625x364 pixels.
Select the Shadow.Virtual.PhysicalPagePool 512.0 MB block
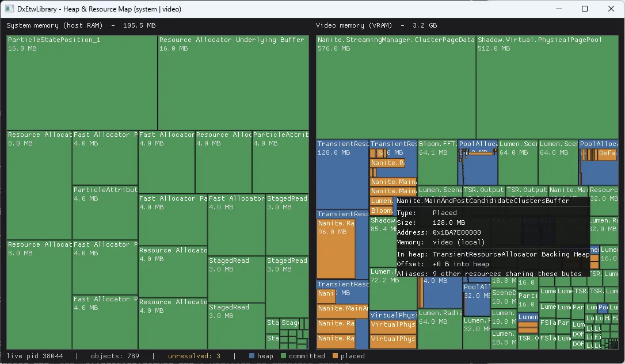tap(547, 87)
